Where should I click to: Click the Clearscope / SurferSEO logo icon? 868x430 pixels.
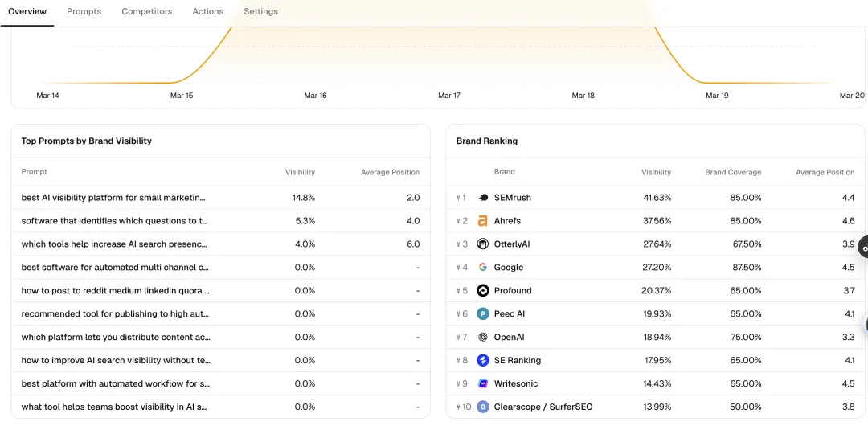click(483, 407)
